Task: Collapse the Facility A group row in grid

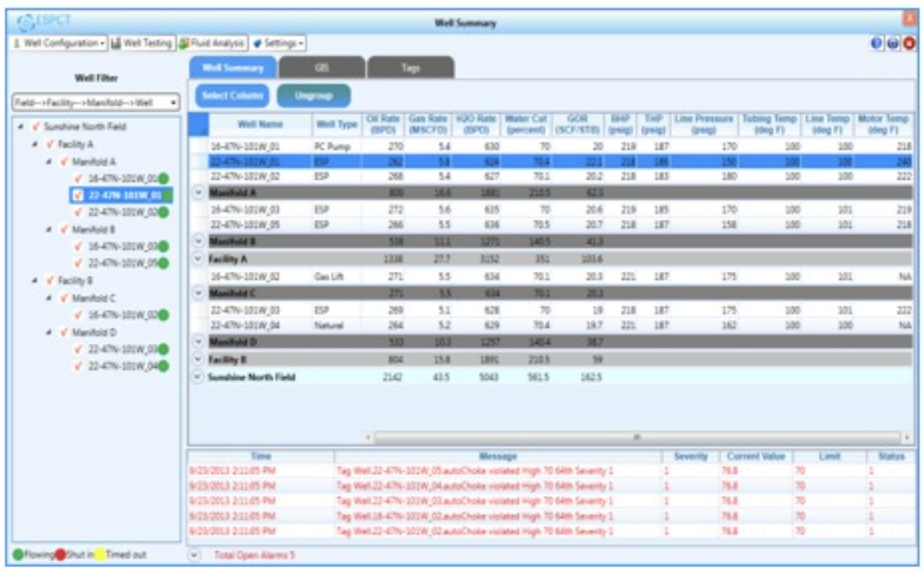Action: click(198, 258)
